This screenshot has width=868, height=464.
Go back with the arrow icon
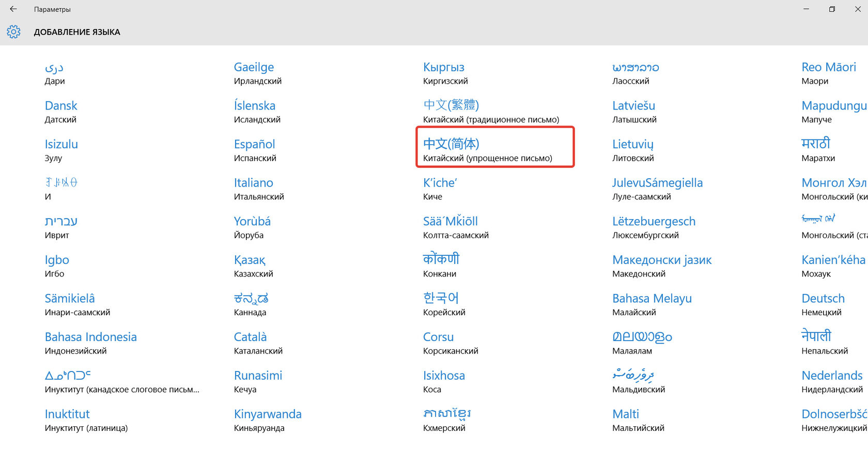[x=13, y=9]
